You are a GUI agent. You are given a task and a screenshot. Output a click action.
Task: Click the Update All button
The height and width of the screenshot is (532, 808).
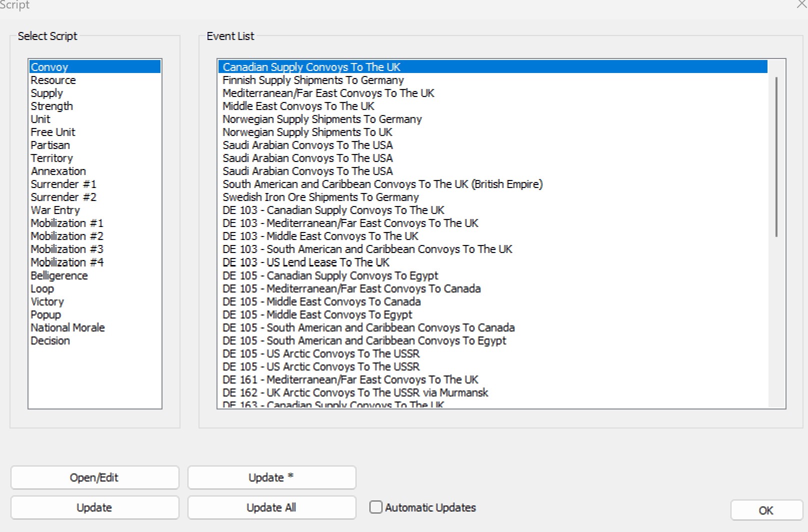click(x=271, y=507)
